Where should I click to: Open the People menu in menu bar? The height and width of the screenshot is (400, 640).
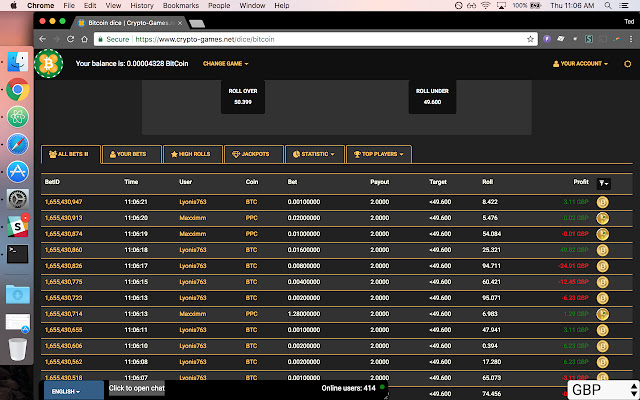(219, 6)
